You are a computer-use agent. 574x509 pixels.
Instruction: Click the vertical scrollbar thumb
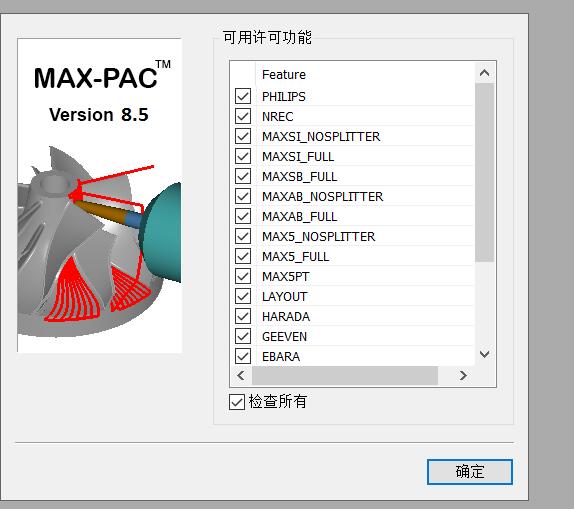[x=485, y=172]
